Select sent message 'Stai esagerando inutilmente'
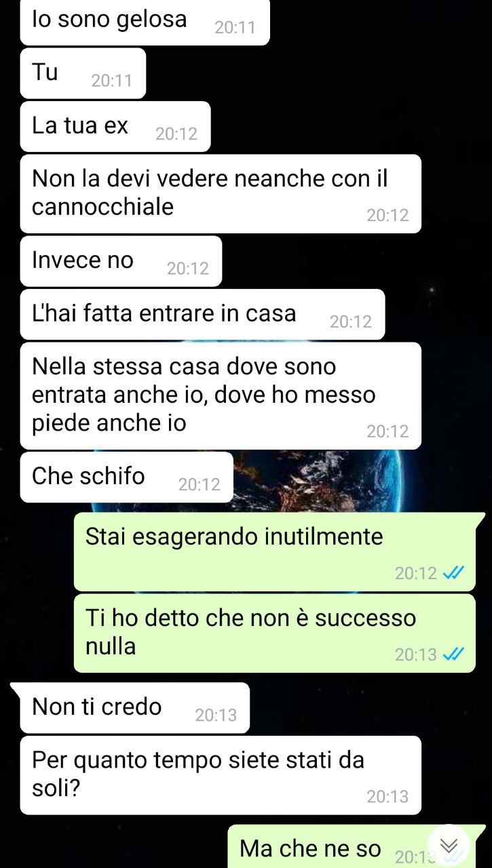This screenshot has height=868, width=492. [274, 552]
